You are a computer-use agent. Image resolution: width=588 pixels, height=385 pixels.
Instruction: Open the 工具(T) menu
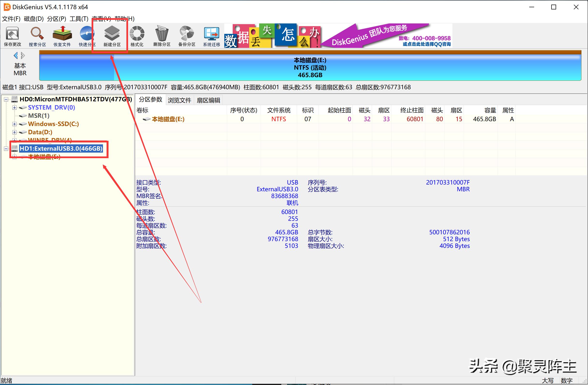point(79,19)
